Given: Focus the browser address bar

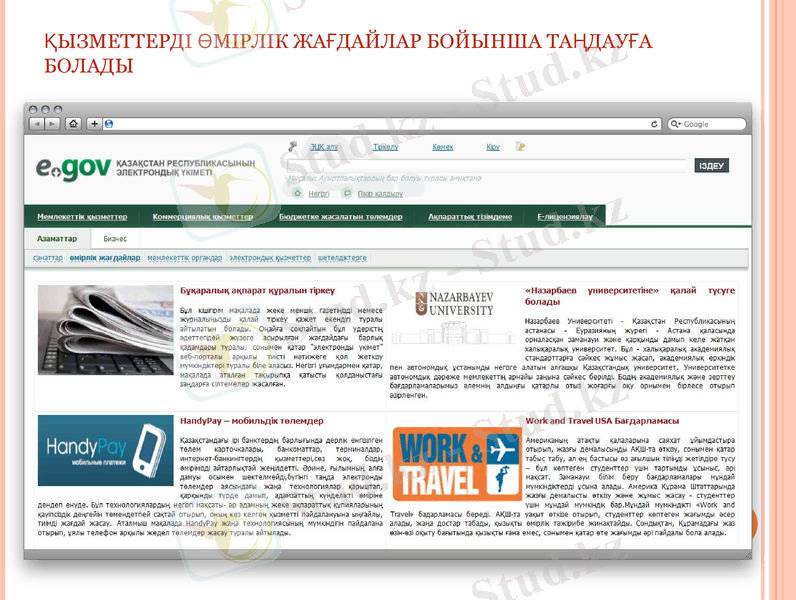Looking at the screenshot, I should pos(382,124).
